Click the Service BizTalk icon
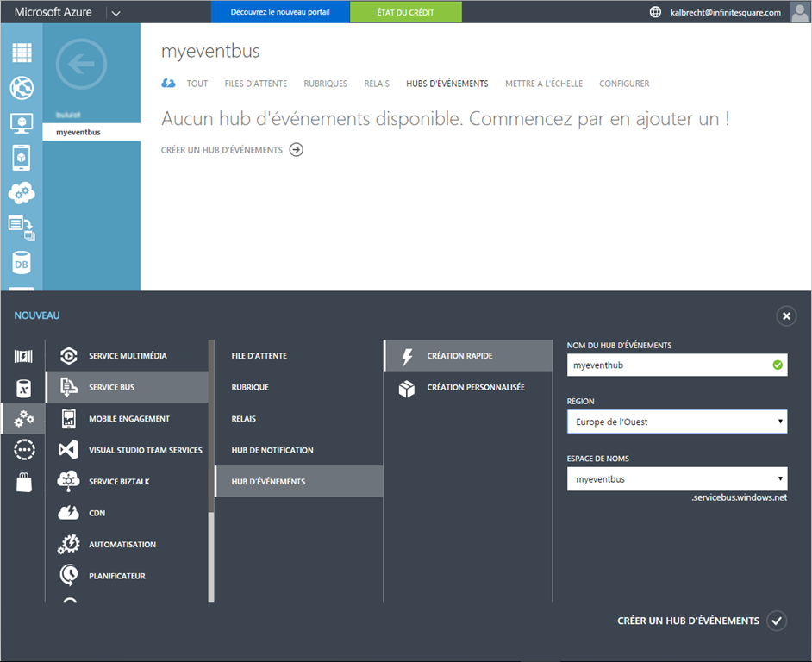812x662 pixels. click(68, 481)
